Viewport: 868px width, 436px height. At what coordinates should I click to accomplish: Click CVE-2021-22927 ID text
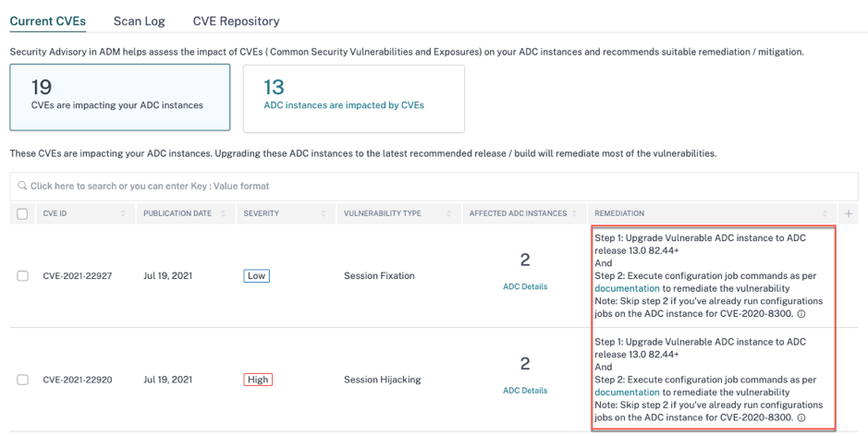[78, 275]
